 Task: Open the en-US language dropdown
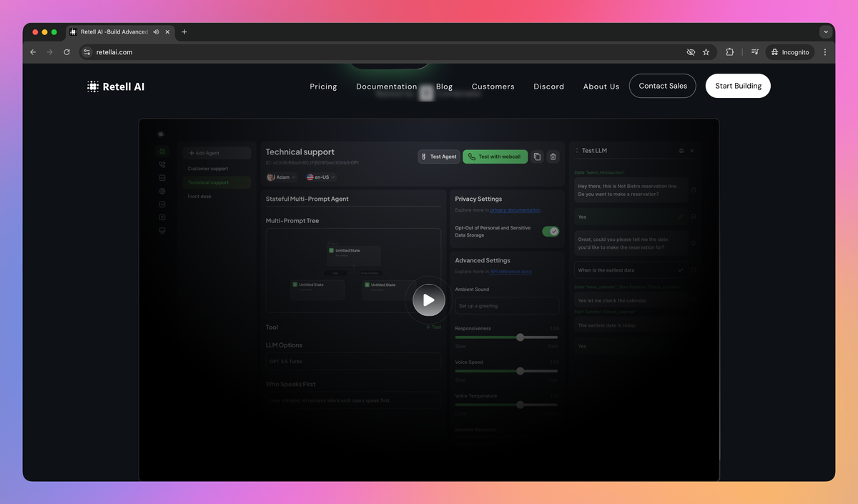[x=321, y=177]
